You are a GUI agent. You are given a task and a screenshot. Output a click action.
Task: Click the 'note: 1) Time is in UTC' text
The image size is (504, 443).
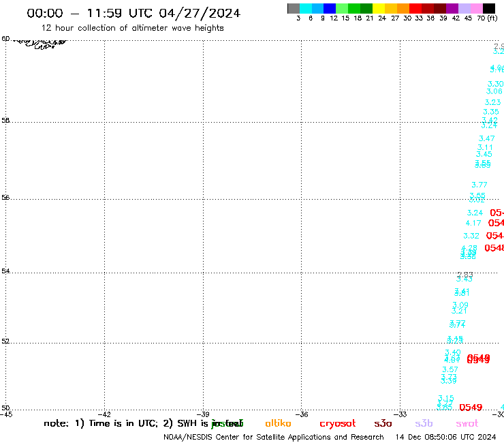point(101,423)
